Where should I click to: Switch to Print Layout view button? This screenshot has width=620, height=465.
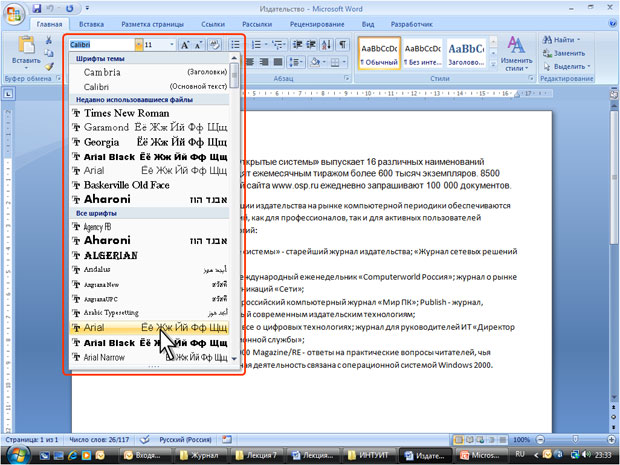click(x=459, y=439)
